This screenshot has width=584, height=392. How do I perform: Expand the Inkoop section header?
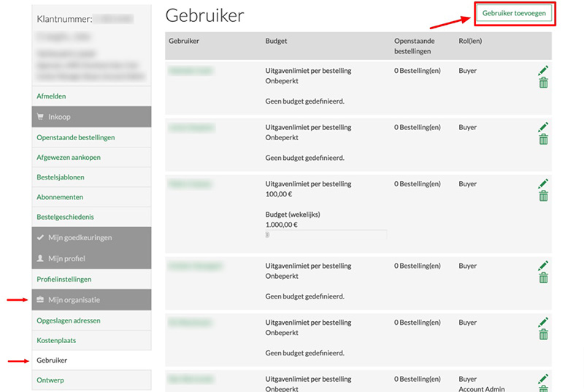pos(91,117)
